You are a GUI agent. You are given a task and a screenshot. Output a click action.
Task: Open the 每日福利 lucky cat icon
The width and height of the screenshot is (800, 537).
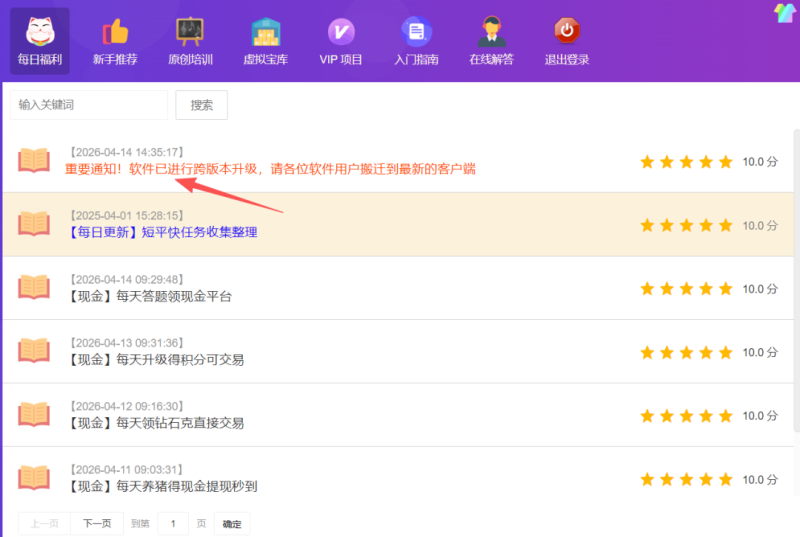click(40, 31)
